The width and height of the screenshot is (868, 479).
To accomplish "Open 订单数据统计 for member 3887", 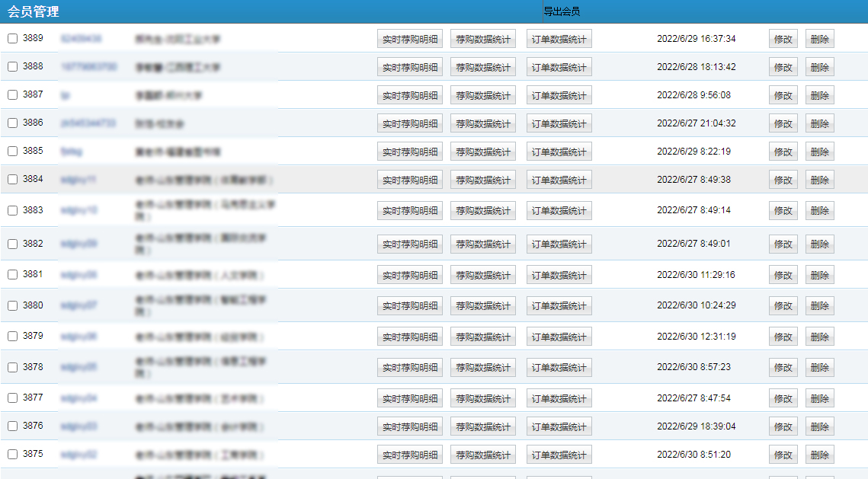I will tap(559, 95).
